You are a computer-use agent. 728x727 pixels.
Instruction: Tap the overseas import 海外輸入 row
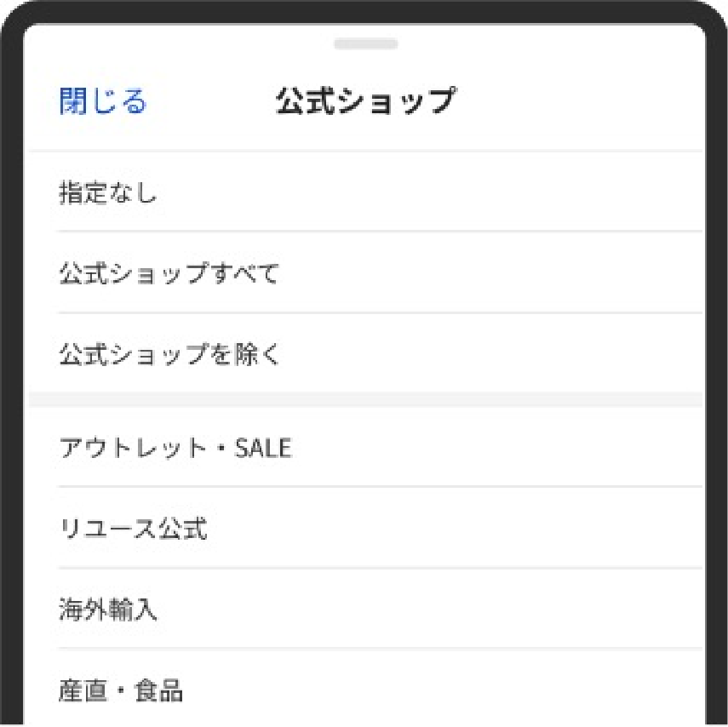click(x=365, y=609)
